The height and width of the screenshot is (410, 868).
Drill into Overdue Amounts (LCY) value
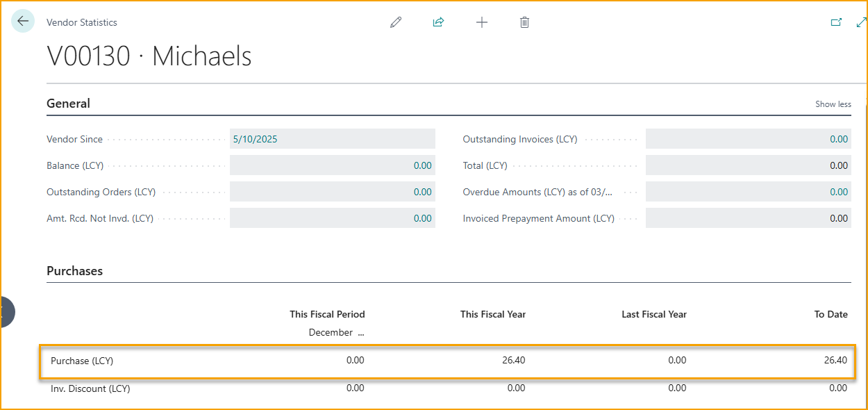(x=838, y=192)
